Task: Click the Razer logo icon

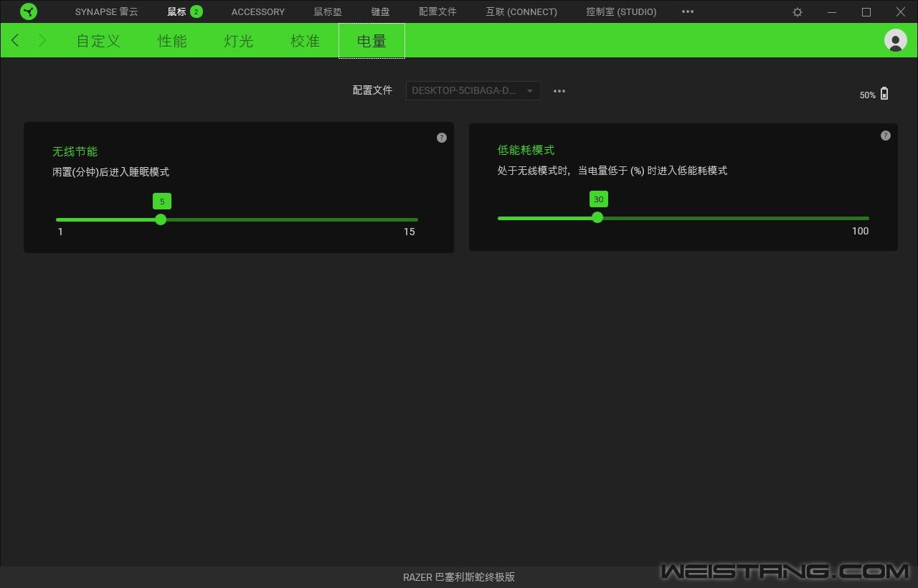Action: (29, 11)
